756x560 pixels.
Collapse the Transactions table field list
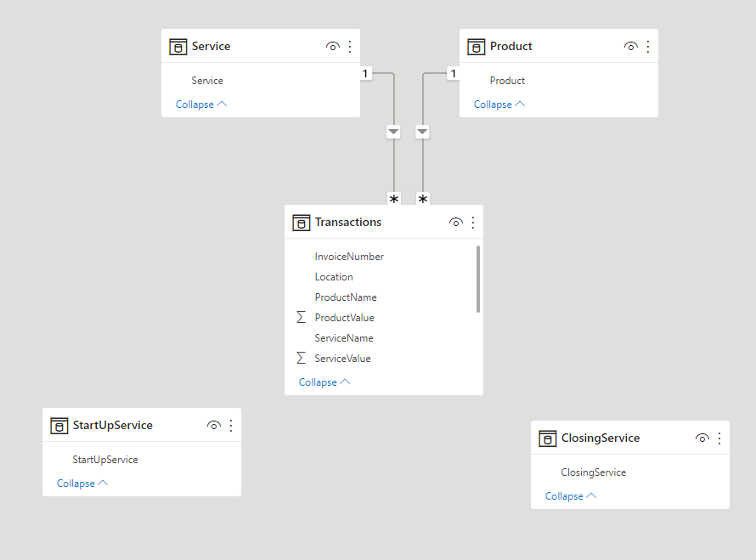click(317, 382)
